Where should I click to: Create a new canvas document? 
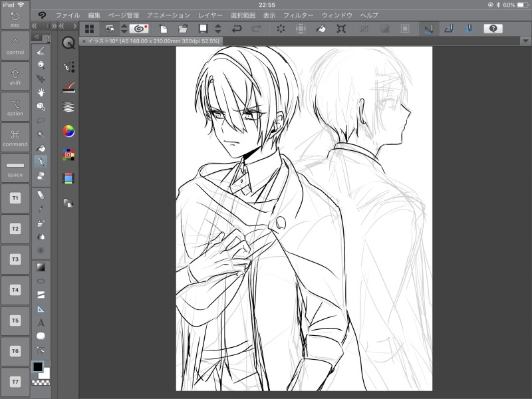tap(164, 29)
